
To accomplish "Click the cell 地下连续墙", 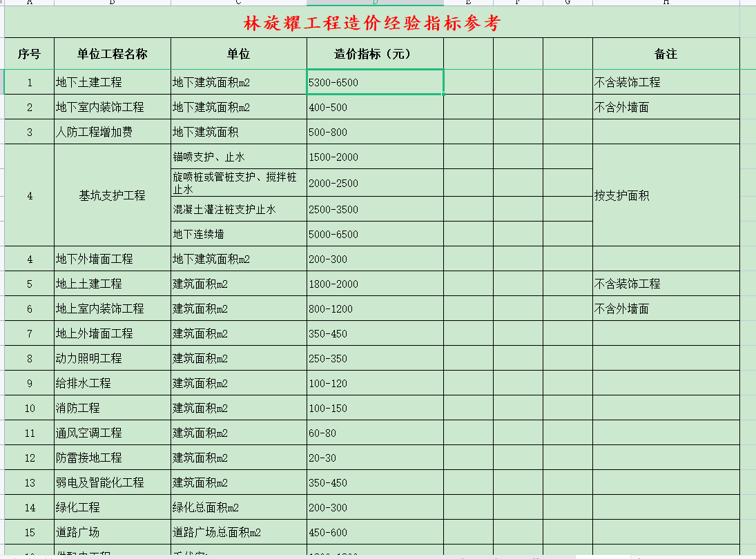I will pyautogui.click(x=239, y=234).
